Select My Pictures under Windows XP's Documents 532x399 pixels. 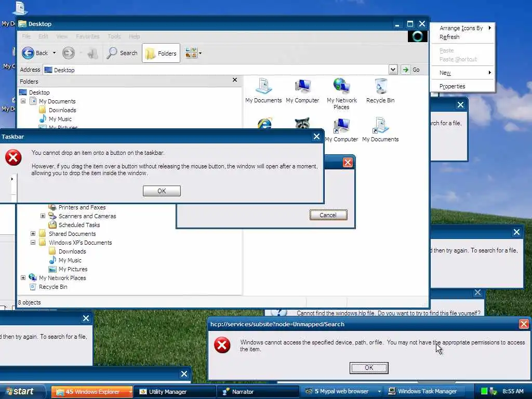pyautogui.click(x=73, y=269)
